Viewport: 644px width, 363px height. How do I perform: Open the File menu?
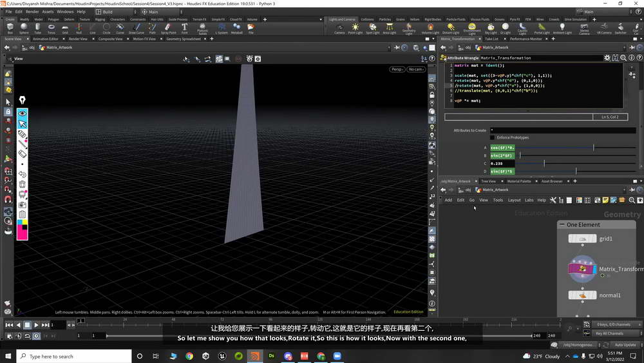pos(8,12)
